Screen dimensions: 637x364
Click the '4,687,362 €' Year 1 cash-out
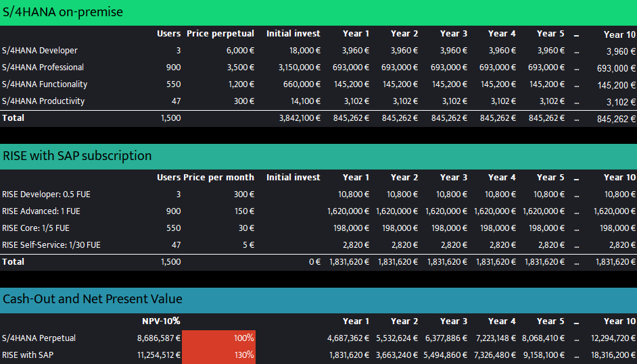[348, 338]
